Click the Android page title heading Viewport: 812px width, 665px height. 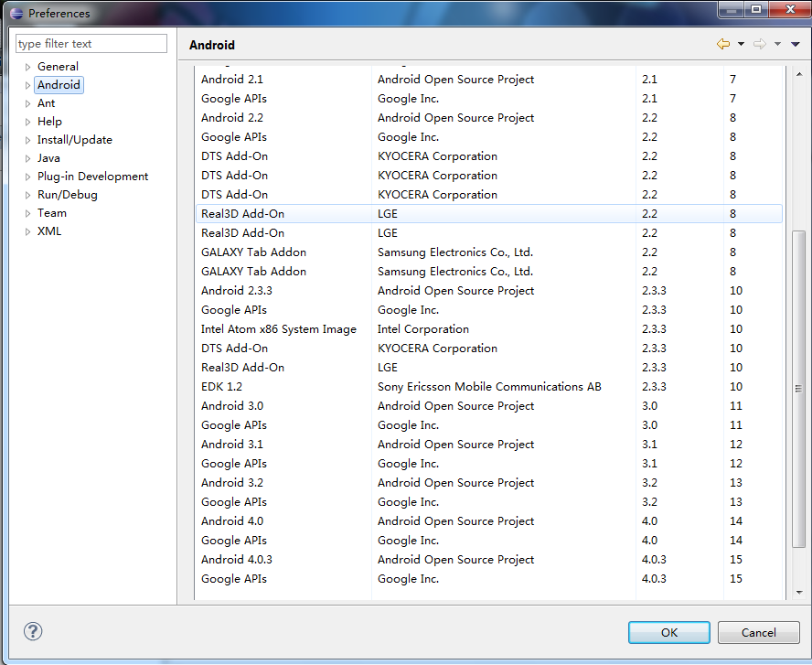(x=212, y=45)
